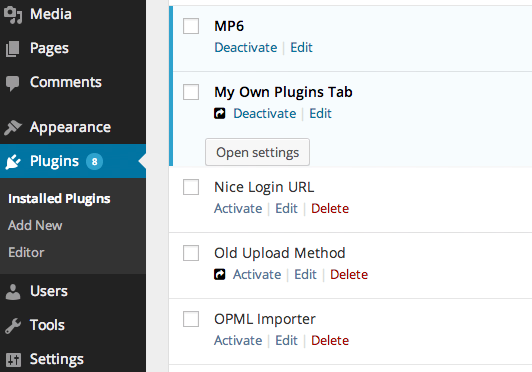Delete the Nice Login URL plugin

(330, 208)
